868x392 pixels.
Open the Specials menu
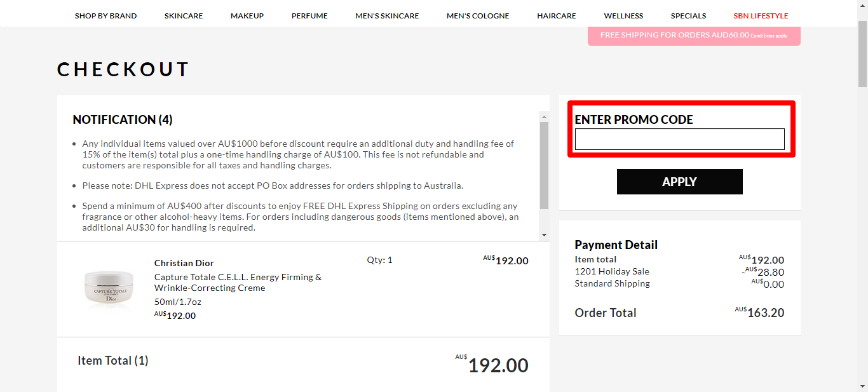click(x=688, y=16)
